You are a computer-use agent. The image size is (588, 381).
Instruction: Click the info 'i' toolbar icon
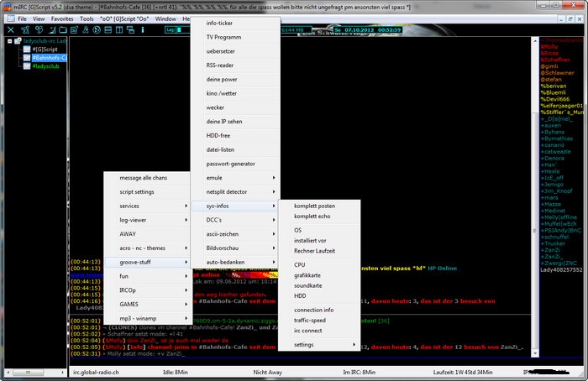(x=143, y=29)
